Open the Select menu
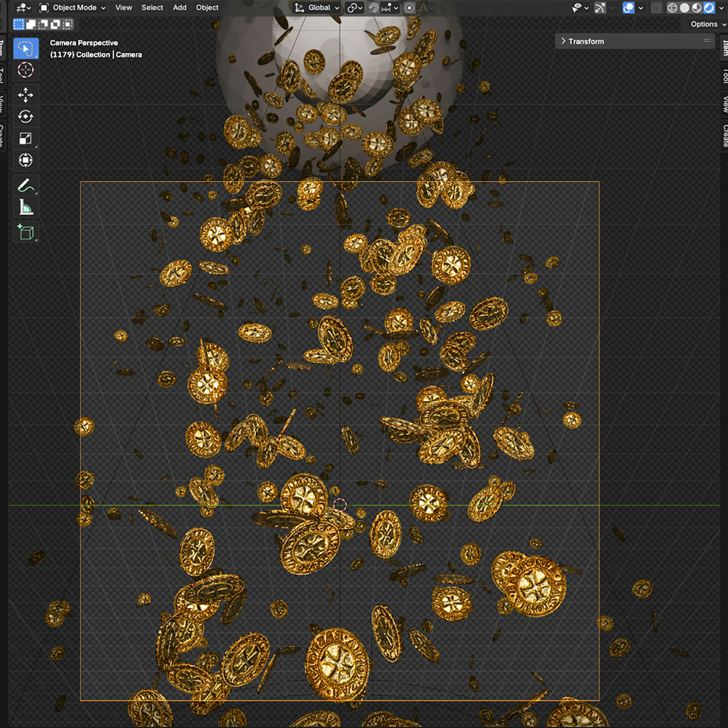Viewport: 728px width, 728px height. [152, 8]
